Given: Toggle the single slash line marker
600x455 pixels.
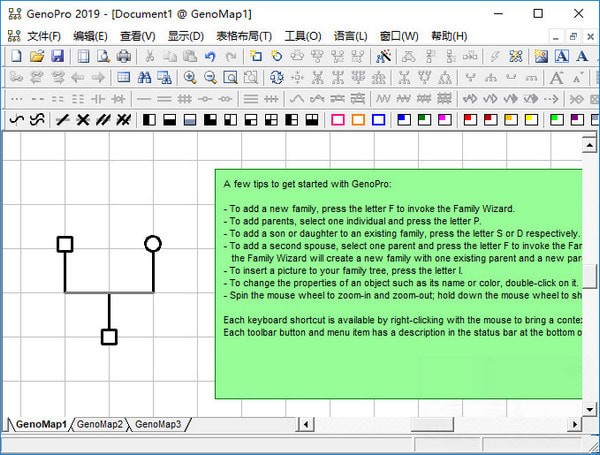Looking at the screenshot, I should [x=62, y=120].
